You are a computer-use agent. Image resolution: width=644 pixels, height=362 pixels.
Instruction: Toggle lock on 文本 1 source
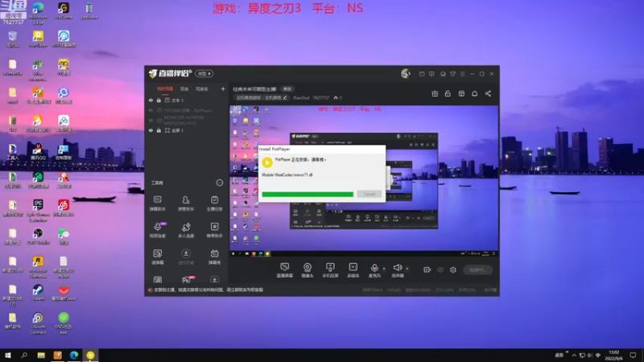(159, 100)
